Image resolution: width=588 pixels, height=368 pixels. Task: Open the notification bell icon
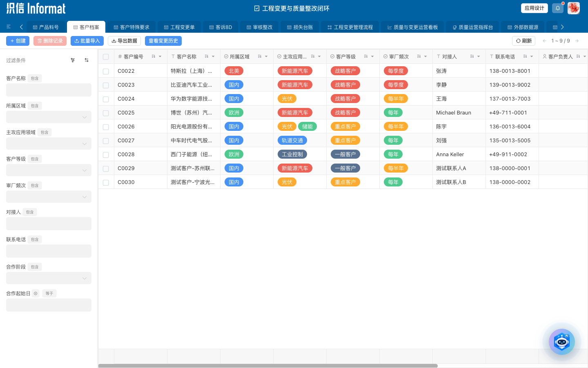[558, 8]
